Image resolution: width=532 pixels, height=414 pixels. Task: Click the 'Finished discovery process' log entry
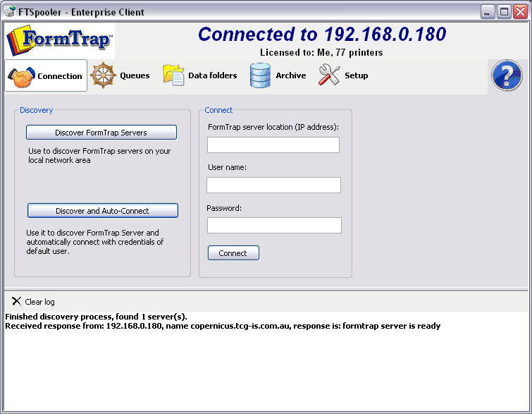(x=96, y=317)
